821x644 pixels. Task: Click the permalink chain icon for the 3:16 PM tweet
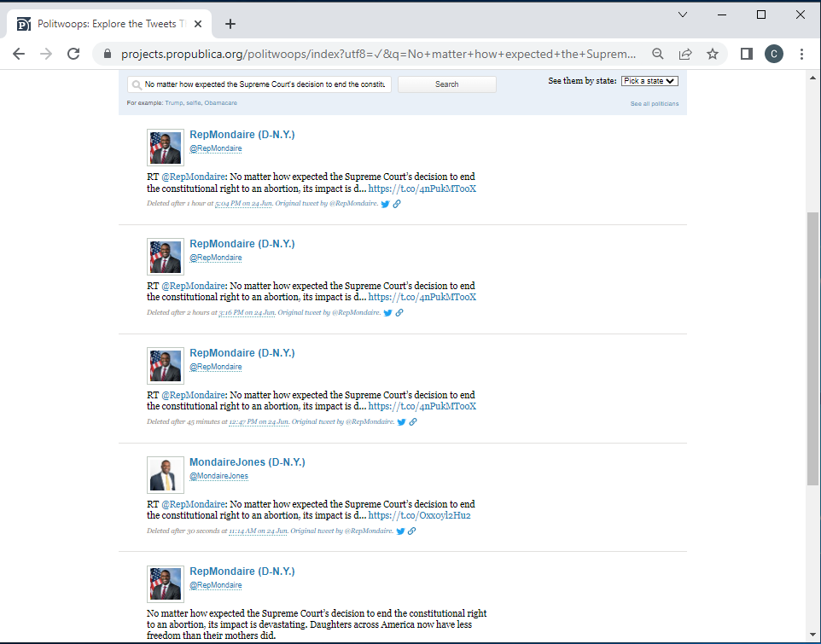point(399,313)
